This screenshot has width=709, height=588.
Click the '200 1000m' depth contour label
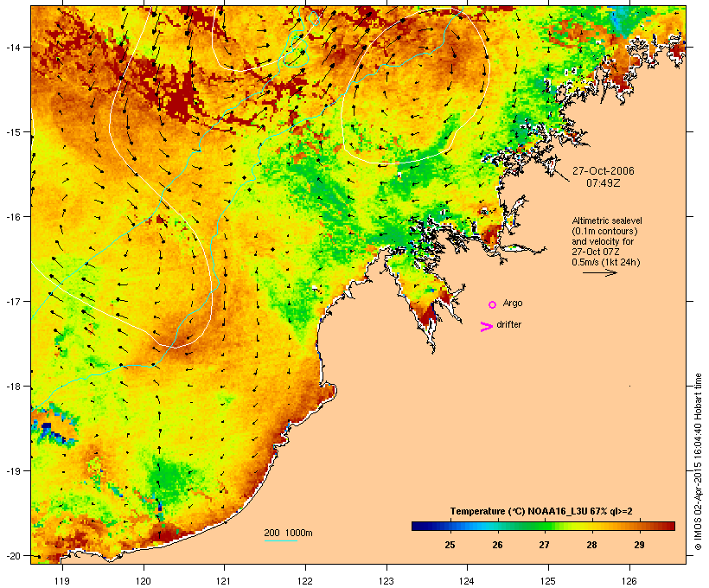tap(288, 533)
